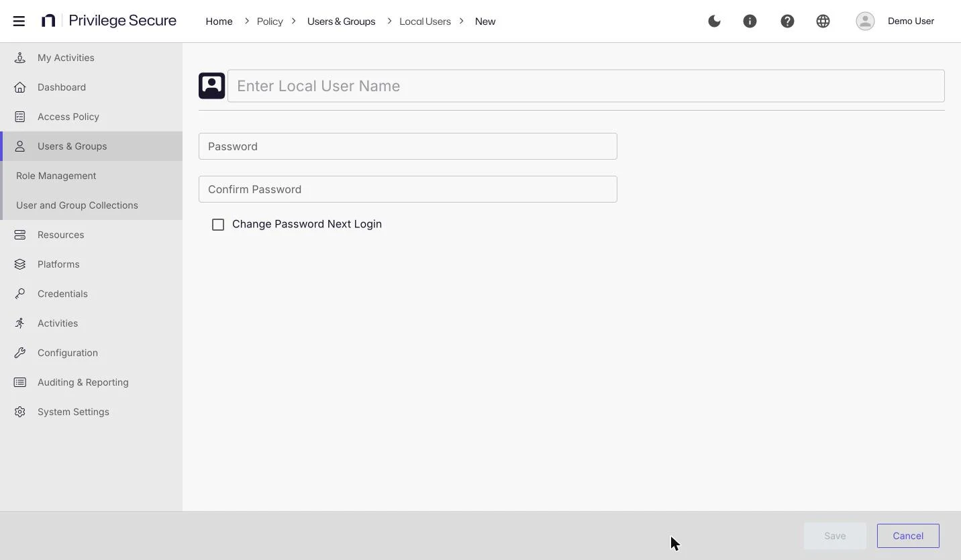Focus the Password field
The image size is (961, 560).
[x=408, y=146]
